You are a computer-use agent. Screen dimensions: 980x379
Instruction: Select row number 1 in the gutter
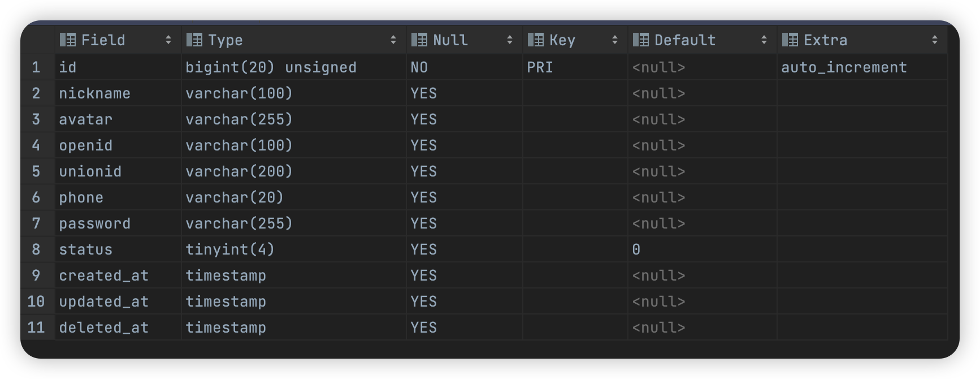click(x=36, y=67)
